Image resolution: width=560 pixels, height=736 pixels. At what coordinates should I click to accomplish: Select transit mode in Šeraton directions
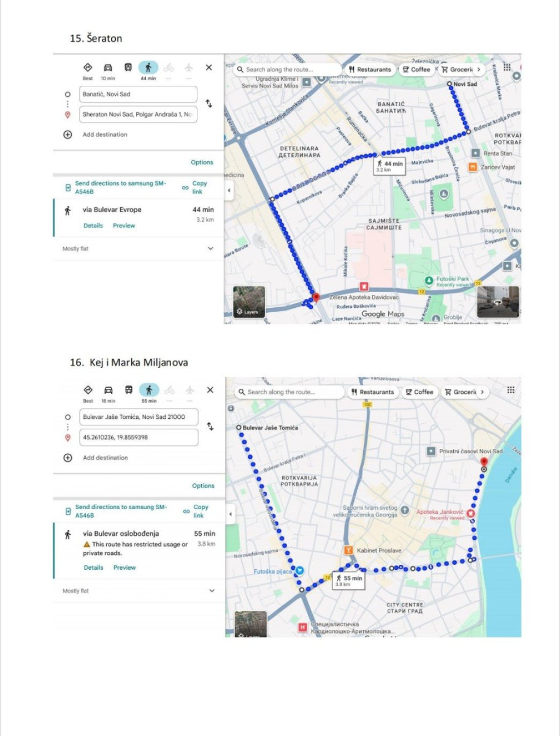[x=128, y=68]
